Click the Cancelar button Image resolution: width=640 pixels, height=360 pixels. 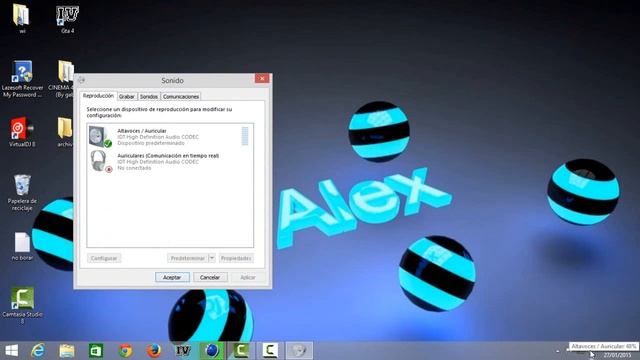pyautogui.click(x=210, y=277)
